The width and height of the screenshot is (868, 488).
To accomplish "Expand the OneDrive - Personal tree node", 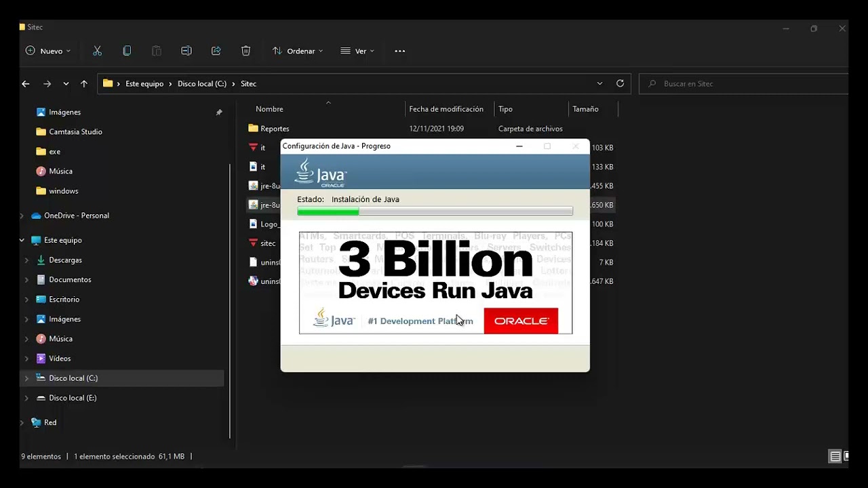I will [22, 216].
